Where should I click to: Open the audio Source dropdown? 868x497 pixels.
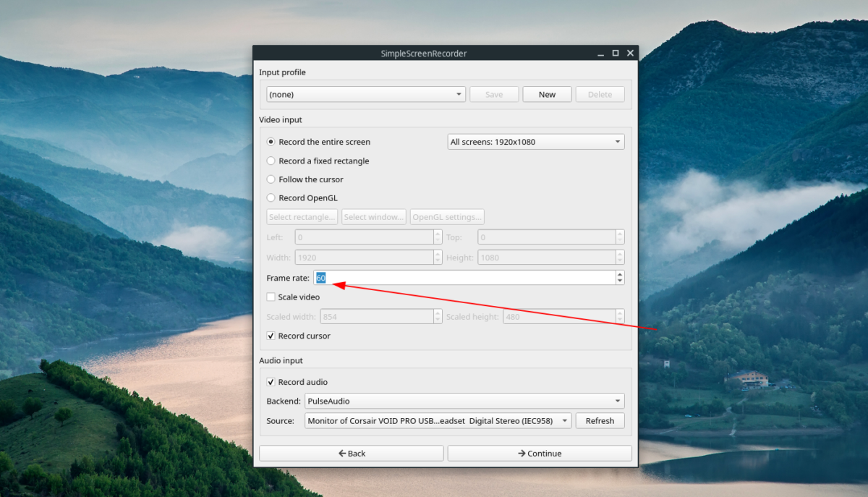(438, 420)
